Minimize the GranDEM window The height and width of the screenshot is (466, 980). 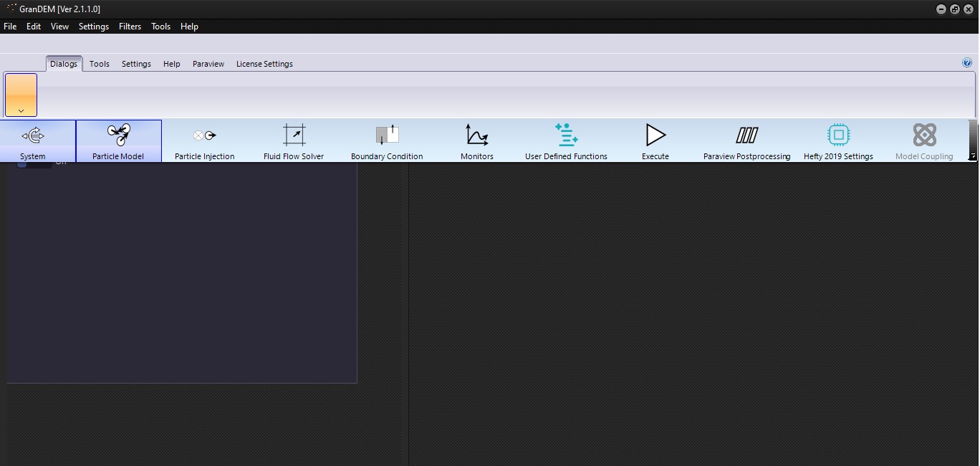click(941, 9)
